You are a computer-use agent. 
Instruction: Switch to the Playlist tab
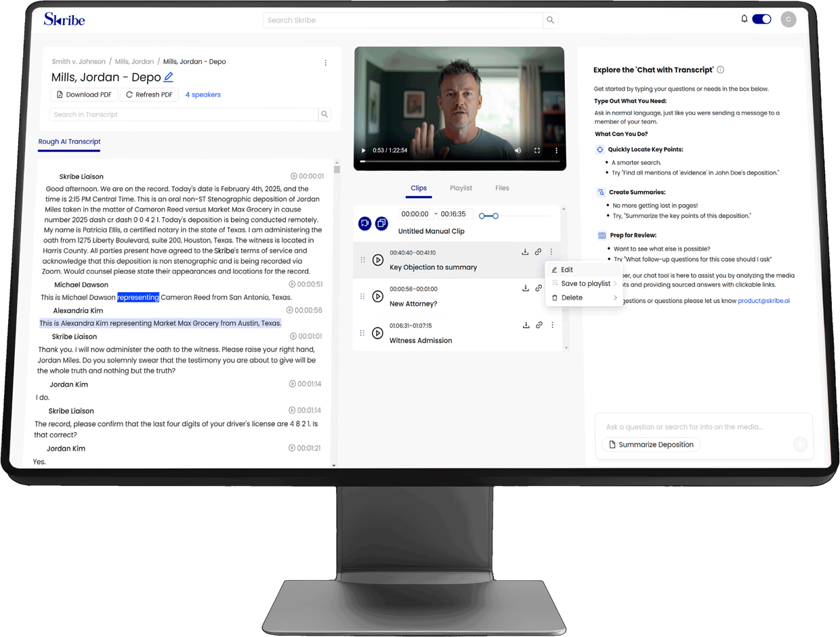tap(461, 188)
